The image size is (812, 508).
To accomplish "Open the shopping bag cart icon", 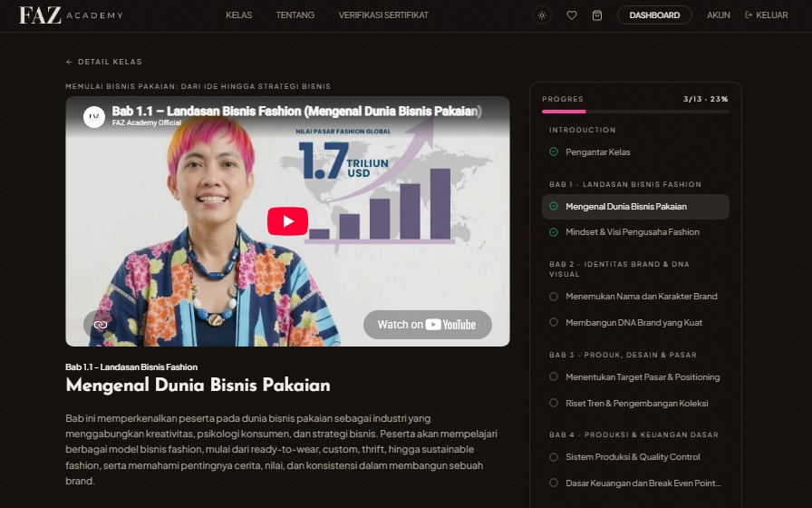I will point(597,15).
